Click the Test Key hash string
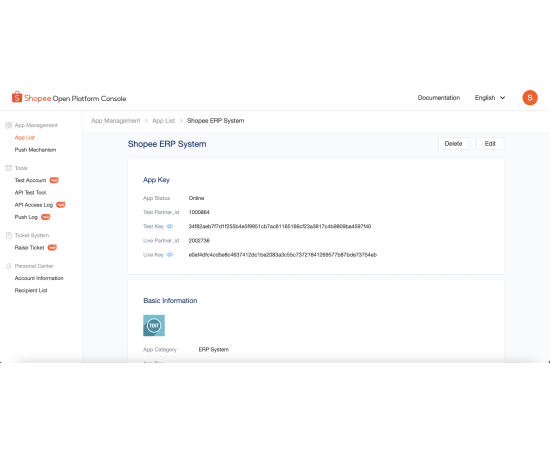The height and width of the screenshot is (450, 550). [280, 227]
